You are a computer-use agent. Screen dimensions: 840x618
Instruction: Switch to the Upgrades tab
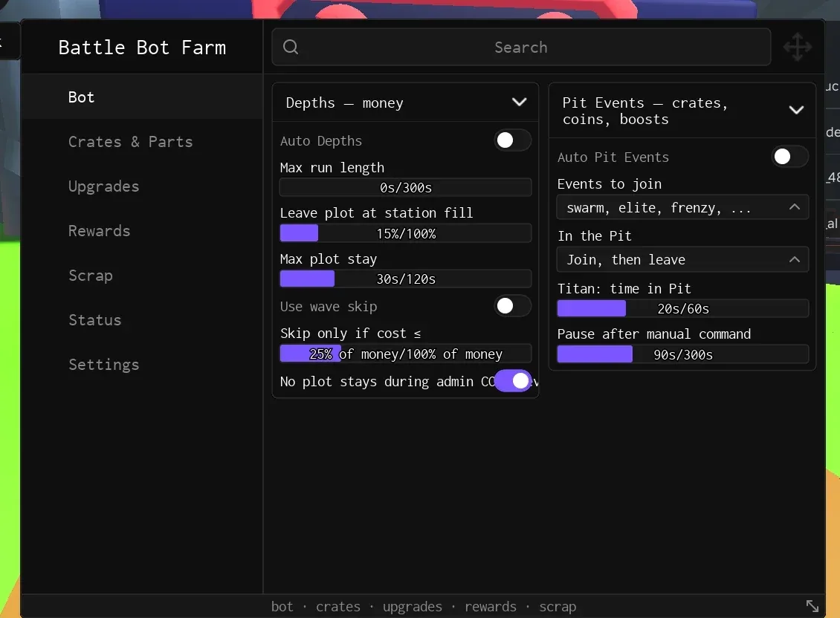103,186
